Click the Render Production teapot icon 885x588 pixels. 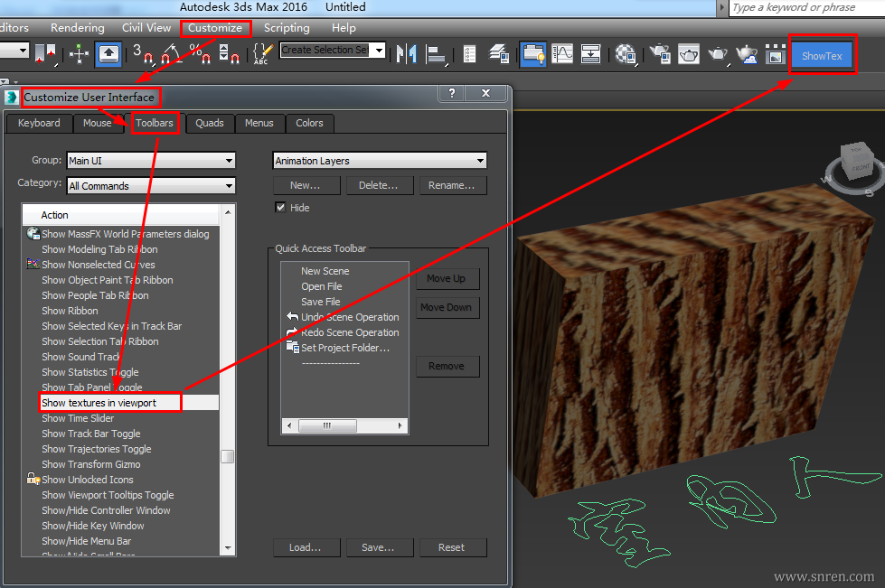(x=718, y=54)
